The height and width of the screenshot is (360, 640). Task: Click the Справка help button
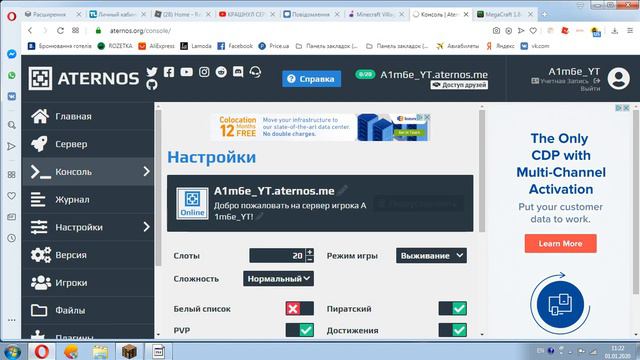click(x=311, y=79)
